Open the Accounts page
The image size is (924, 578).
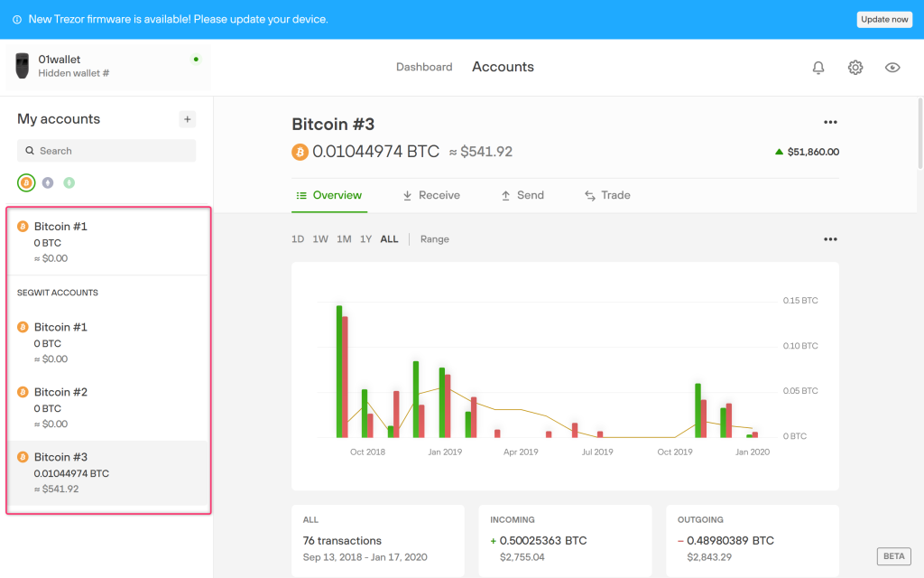click(x=503, y=67)
